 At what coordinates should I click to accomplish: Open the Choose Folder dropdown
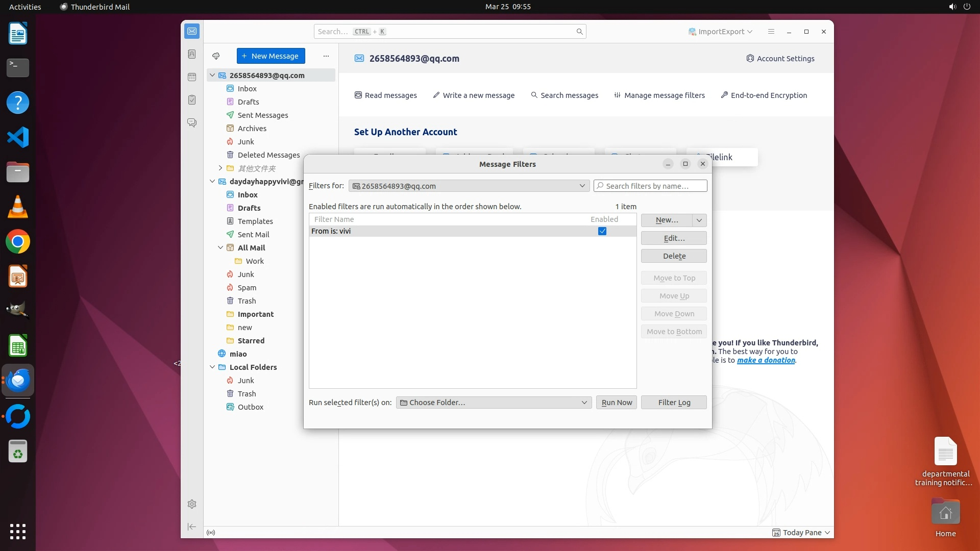494,403
